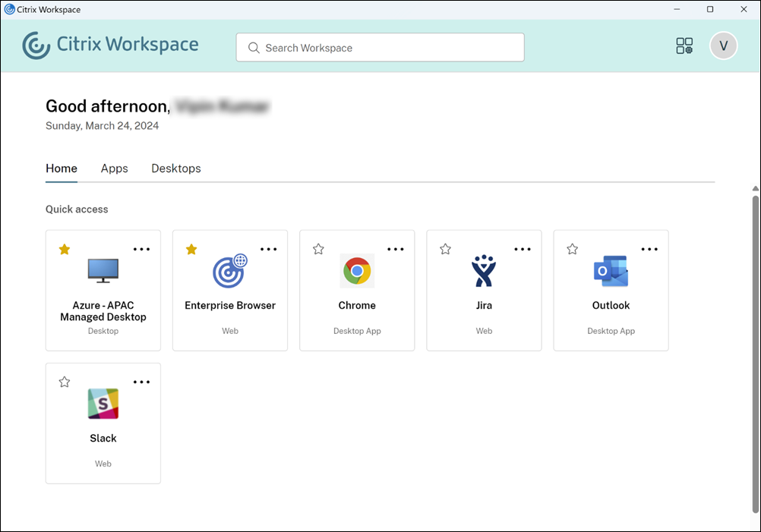Image resolution: width=761 pixels, height=532 pixels.
Task: Launch Jira web app icon
Action: [x=484, y=271]
